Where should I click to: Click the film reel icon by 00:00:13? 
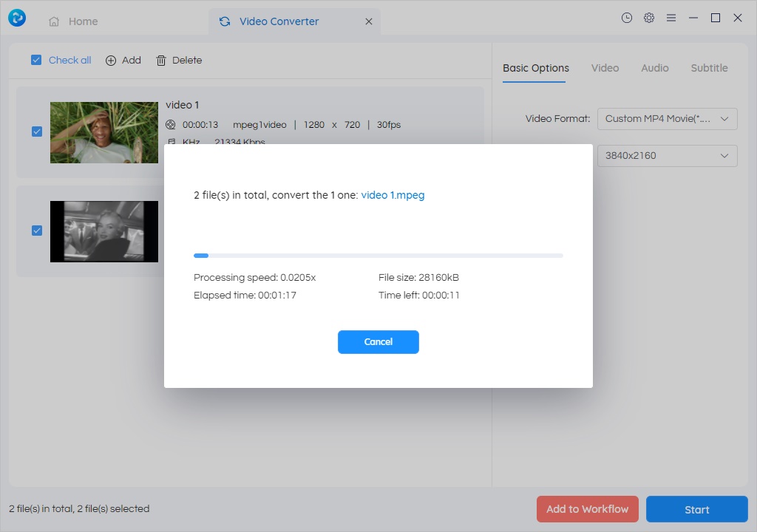(171, 125)
